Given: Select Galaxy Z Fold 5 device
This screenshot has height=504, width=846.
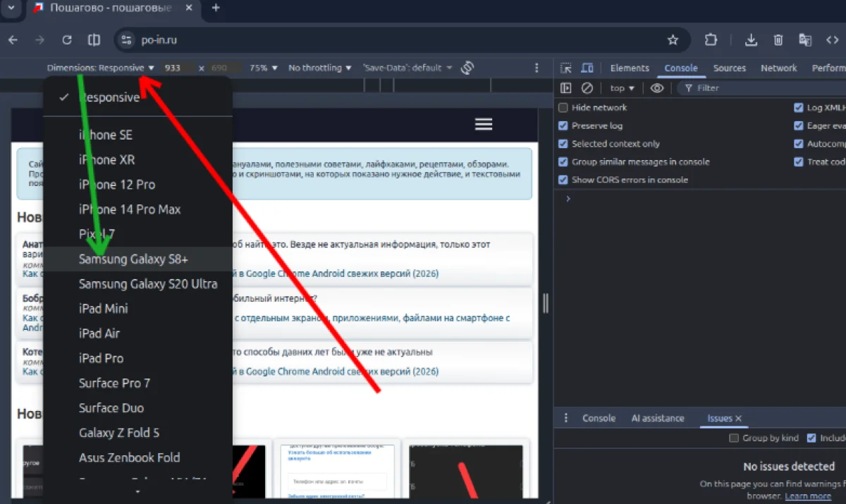Looking at the screenshot, I should [x=137, y=433].
